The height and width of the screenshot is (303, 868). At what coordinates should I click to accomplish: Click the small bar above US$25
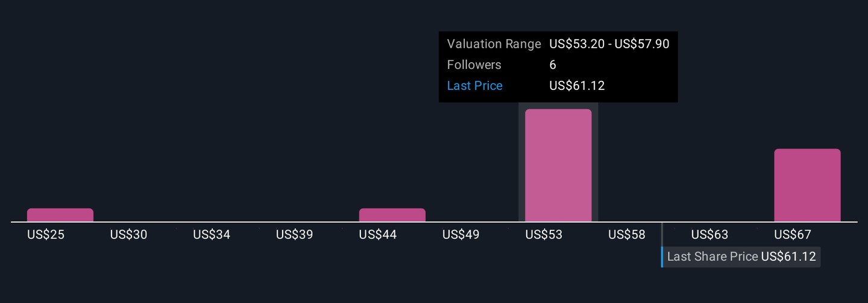60,215
